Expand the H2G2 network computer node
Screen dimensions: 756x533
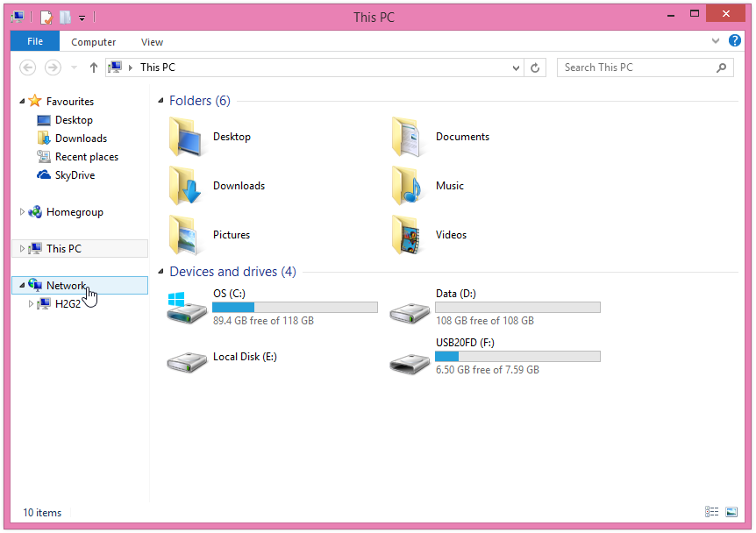[32, 304]
